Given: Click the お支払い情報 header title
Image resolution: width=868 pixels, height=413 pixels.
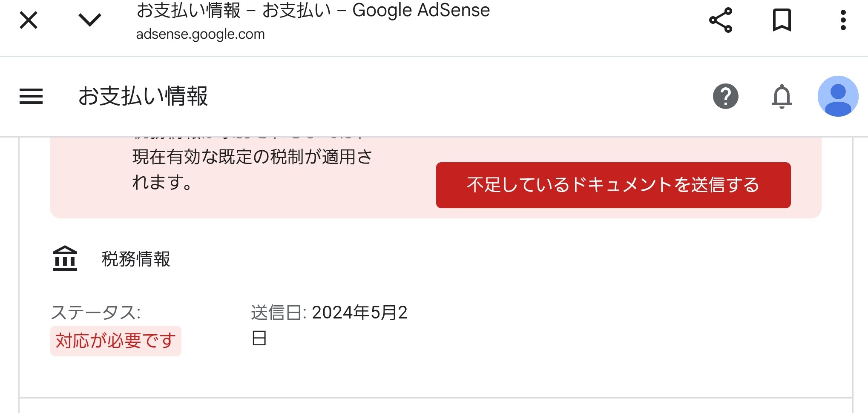Looking at the screenshot, I should pos(143,96).
